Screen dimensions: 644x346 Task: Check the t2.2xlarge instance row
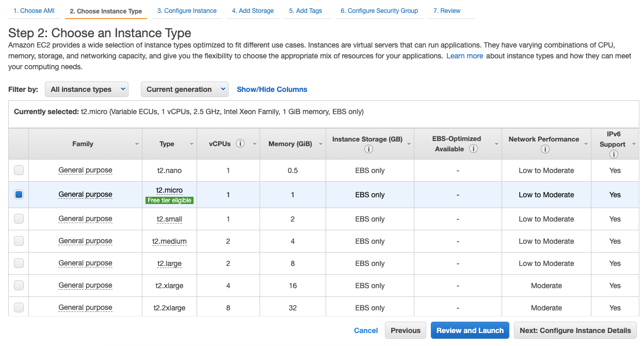point(19,307)
